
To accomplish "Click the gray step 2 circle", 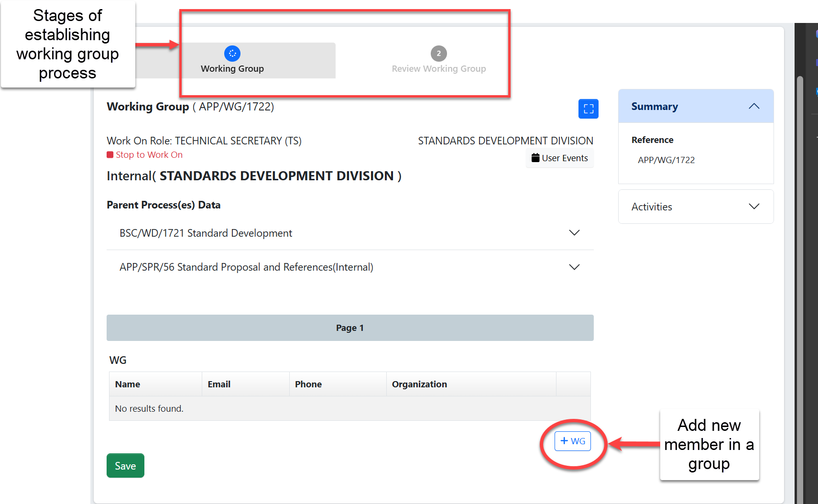I will click(x=438, y=54).
